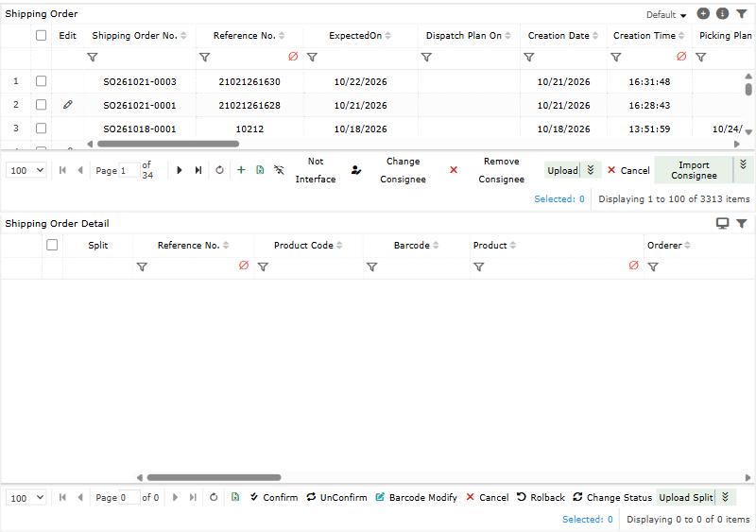This screenshot has height=532, width=756.
Task: Click Cancel in detail toolbar
Action: click(x=488, y=497)
